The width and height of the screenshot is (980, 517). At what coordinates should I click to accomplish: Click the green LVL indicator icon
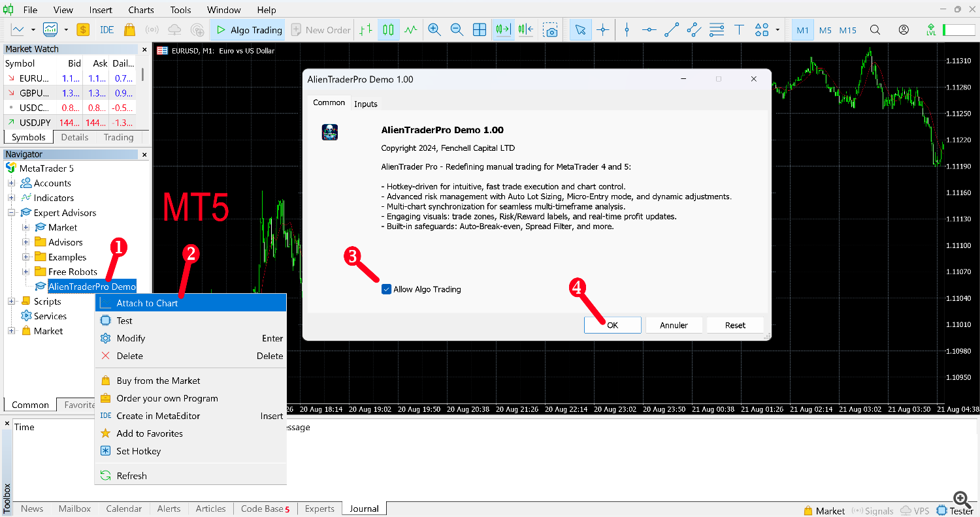(x=931, y=30)
